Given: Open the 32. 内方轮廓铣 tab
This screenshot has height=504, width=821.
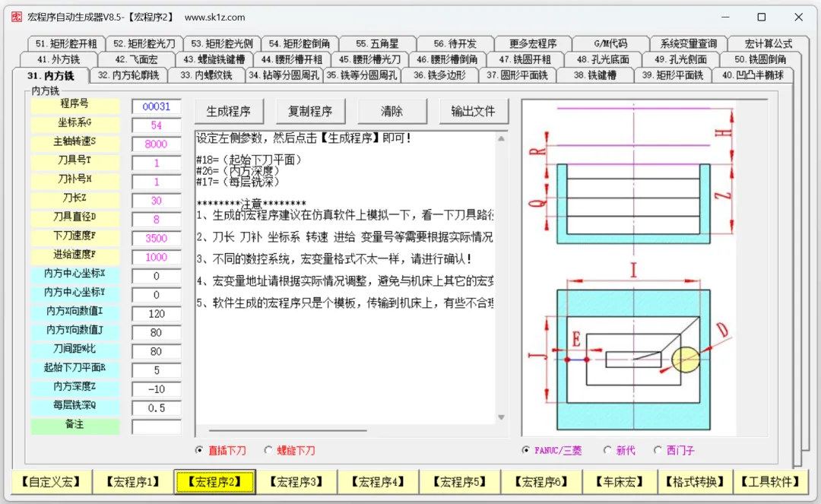Looking at the screenshot, I should point(128,75).
